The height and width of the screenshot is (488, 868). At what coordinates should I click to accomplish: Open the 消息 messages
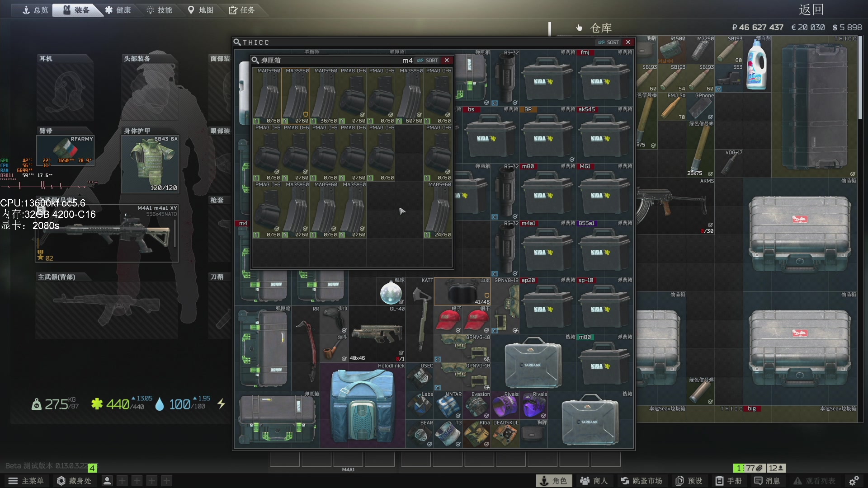[x=767, y=481]
